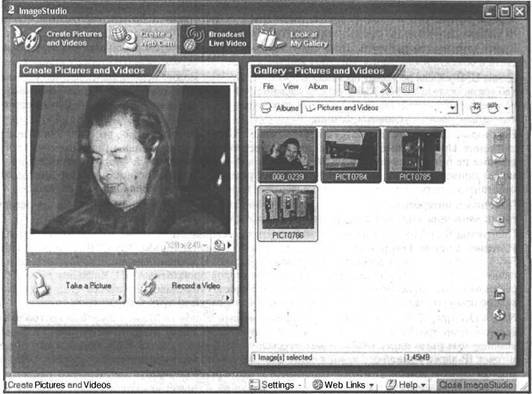
Task: Click the Take a Picture button
Action: click(x=76, y=286)
